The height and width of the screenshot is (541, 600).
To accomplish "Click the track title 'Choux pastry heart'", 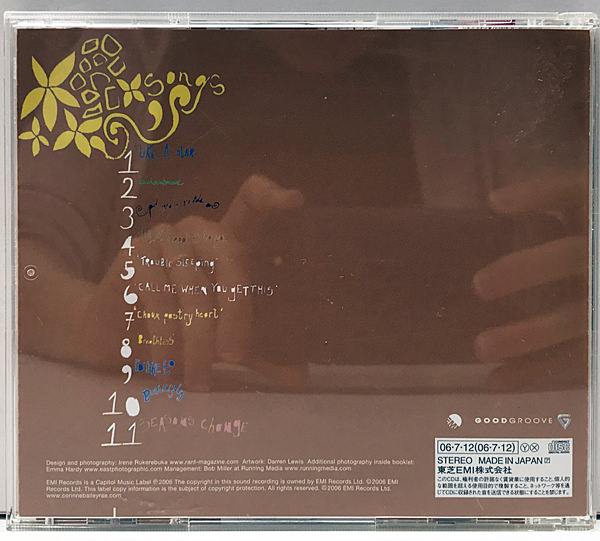I will (178, 316).
